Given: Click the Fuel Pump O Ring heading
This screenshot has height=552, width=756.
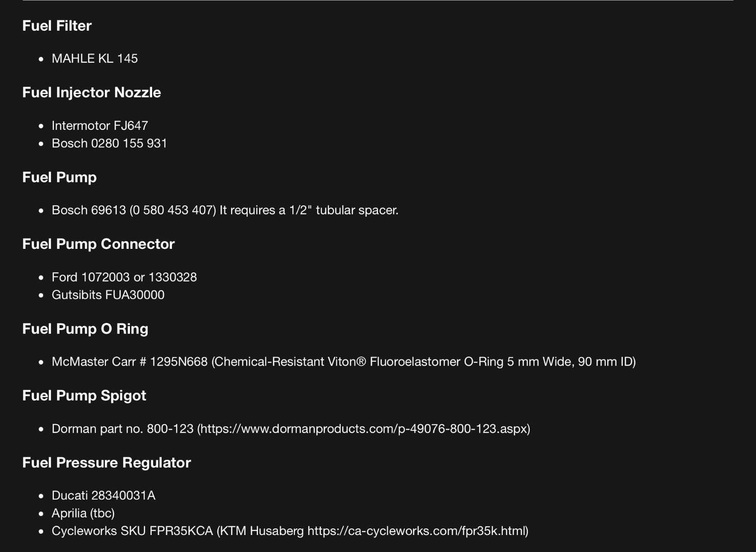Looking at the screenshot, I should [85, 329].
